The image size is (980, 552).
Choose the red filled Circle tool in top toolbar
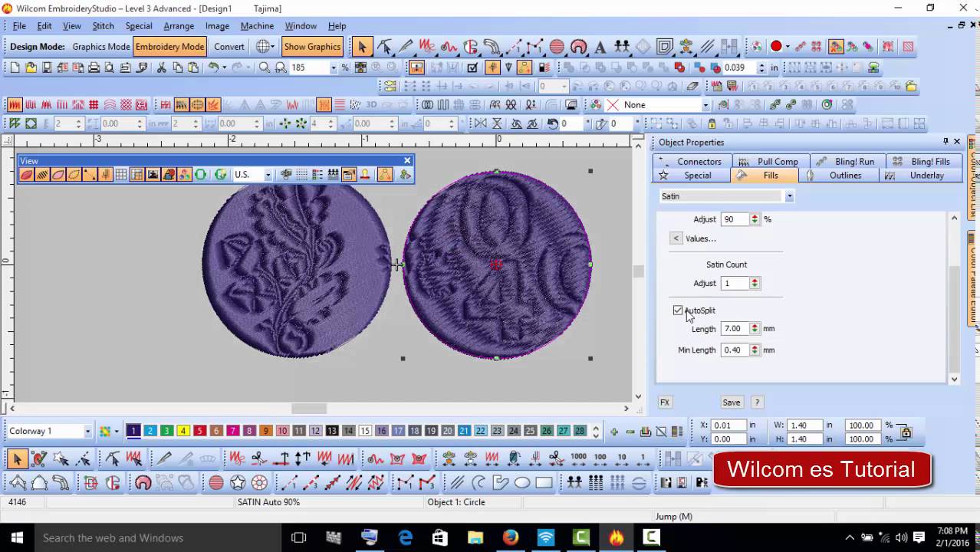coord(557,47)
